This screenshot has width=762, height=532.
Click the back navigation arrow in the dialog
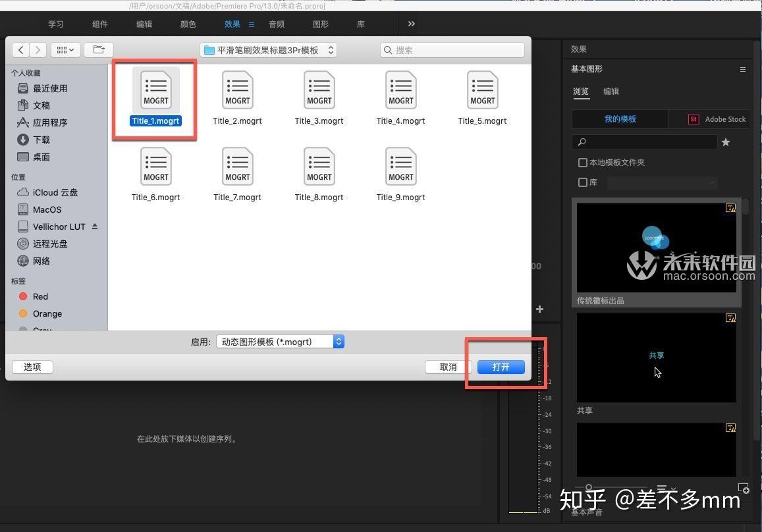20,49
